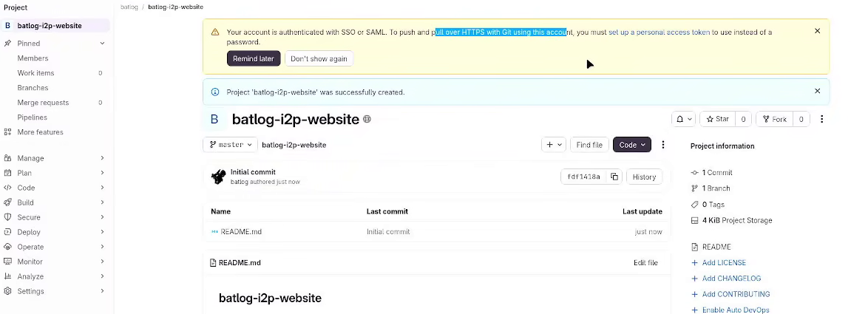Copy the commit SHA fdf1418a
Viewport: 868px width, 314px height.
pos(614,177)
